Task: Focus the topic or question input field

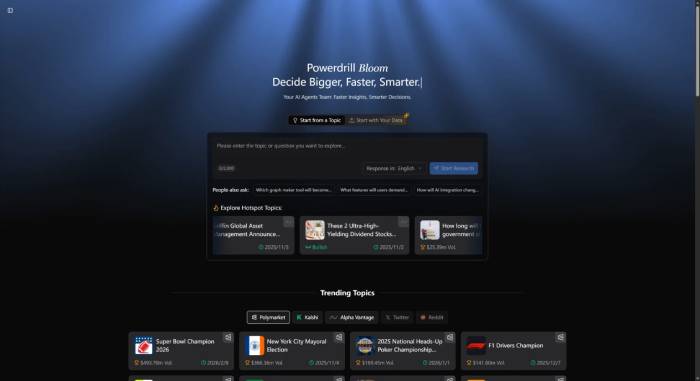Action: (347, 146)
